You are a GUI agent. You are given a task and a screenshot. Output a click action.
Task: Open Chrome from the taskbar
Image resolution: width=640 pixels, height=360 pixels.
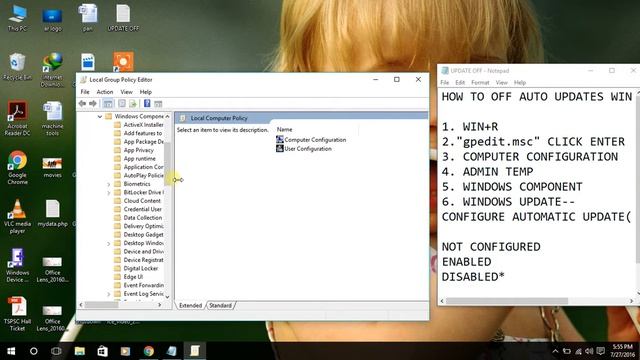point(149,351)
